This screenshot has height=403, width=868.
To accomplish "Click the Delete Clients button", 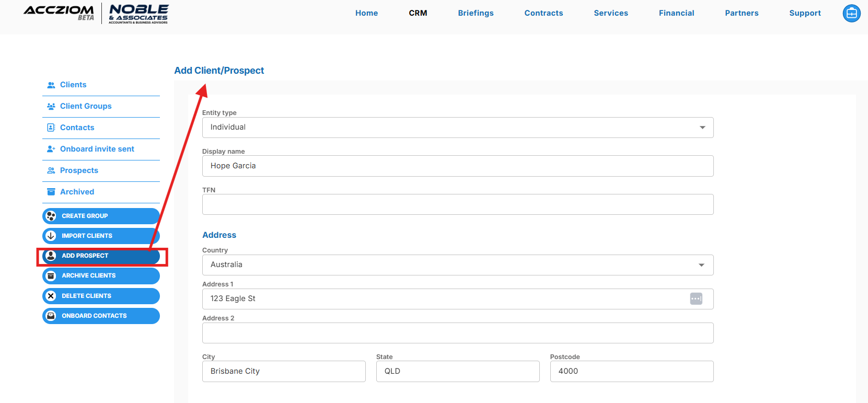I will click(x=101, y=296).
